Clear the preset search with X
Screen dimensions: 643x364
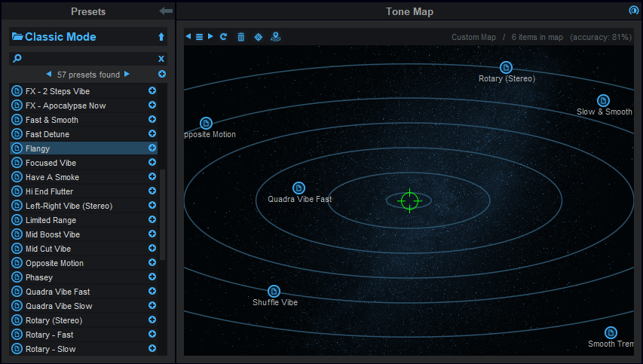click(161, 59)
